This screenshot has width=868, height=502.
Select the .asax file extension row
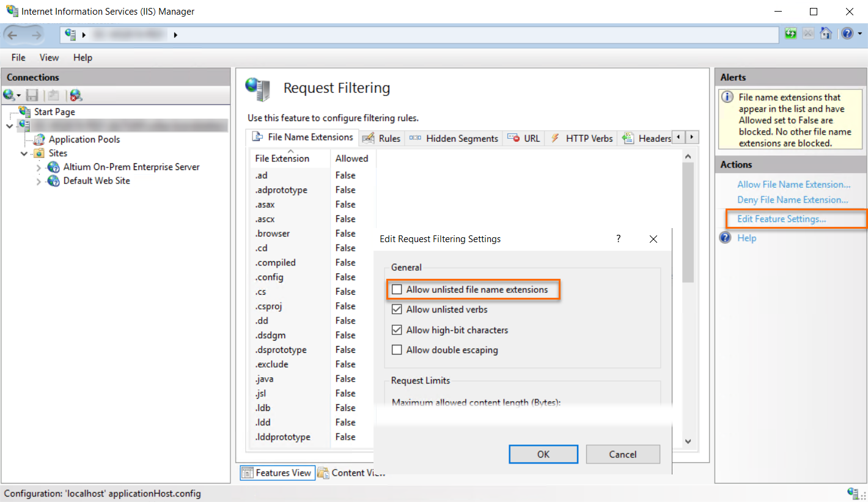pyautogui.click(x=312, y=204)
